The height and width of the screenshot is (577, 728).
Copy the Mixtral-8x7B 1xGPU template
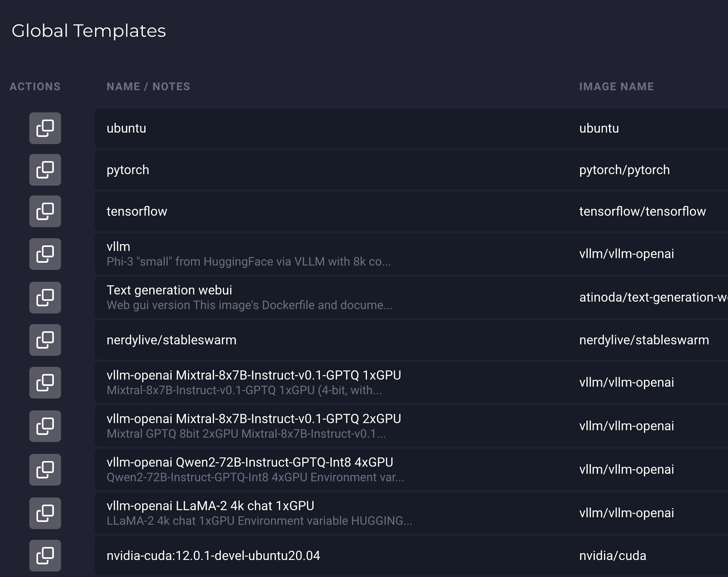click(45, 383)
